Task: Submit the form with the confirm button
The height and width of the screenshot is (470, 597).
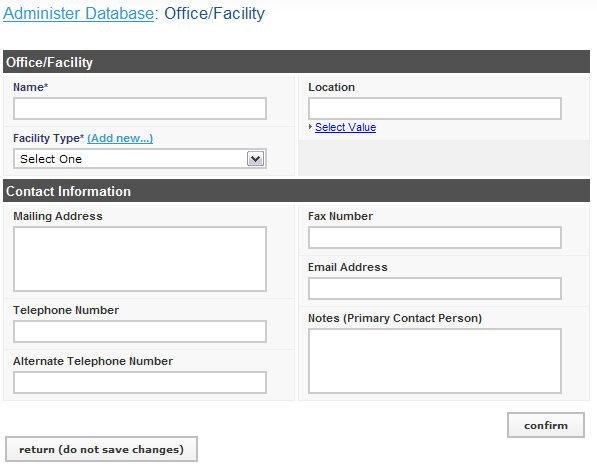Action: coord(546,425)
